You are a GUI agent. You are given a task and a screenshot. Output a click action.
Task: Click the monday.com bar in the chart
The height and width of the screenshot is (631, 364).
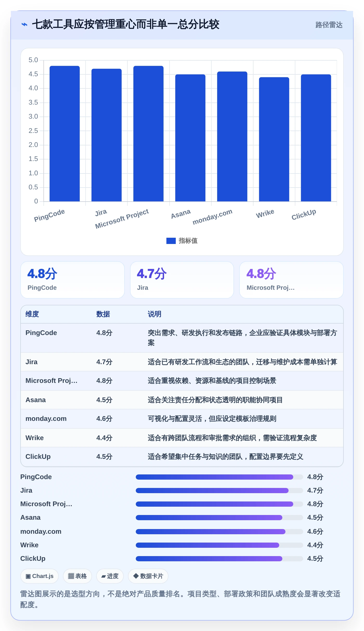point(232,136)
